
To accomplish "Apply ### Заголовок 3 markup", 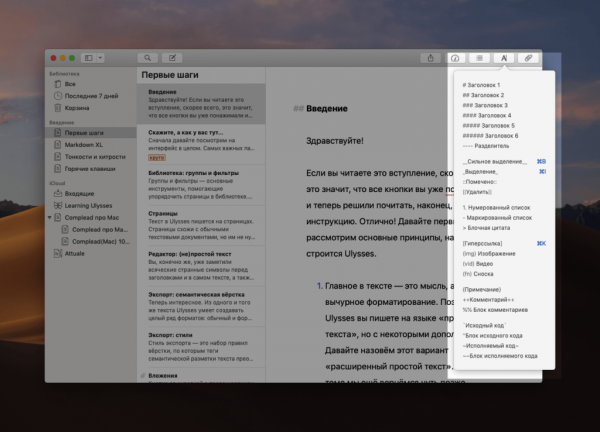I will [x=485, y=105].
